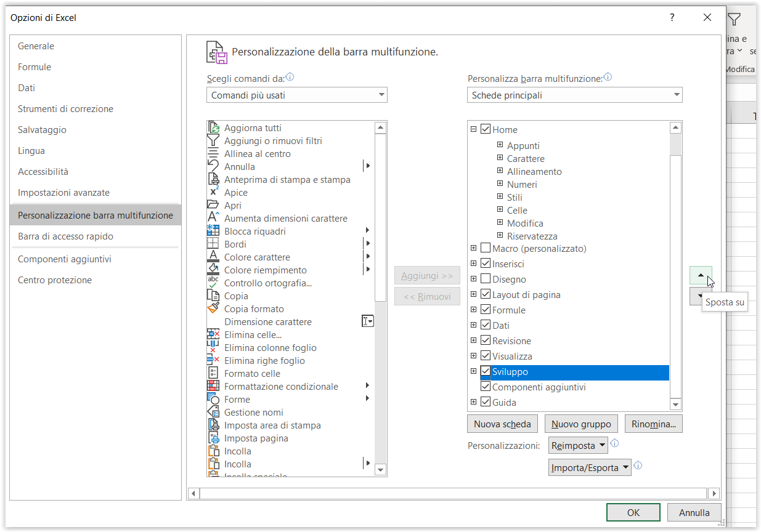
Task: Select the Copia icon
Action: point(213,296)
